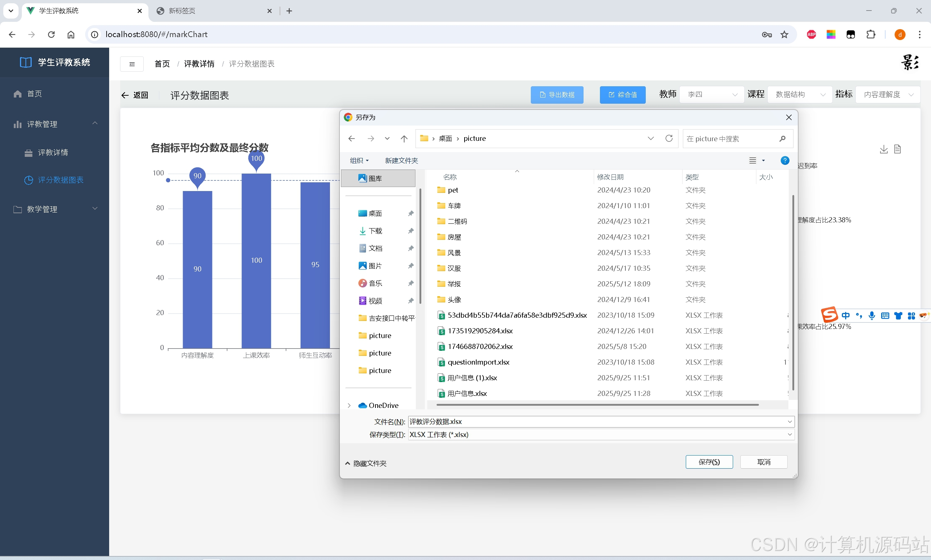Image resolution: width=931 pixels, height=560 pixels.
Task: Click 保存(S) in the save dialog
Action: pyautogui.click(x=709, y=462)
